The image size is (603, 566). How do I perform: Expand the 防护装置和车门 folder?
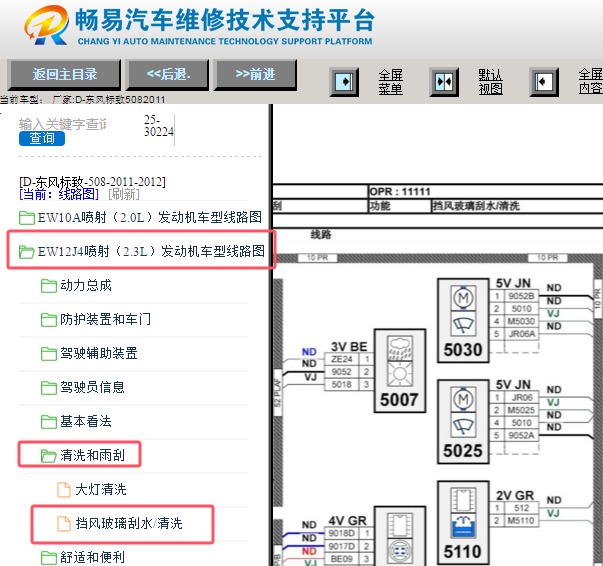click(96, 319)
